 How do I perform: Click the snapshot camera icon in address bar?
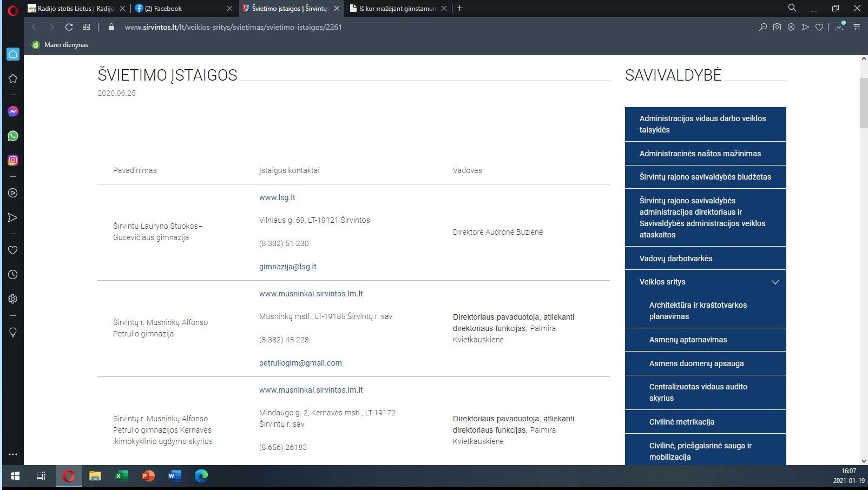click(x=777, y=27)
